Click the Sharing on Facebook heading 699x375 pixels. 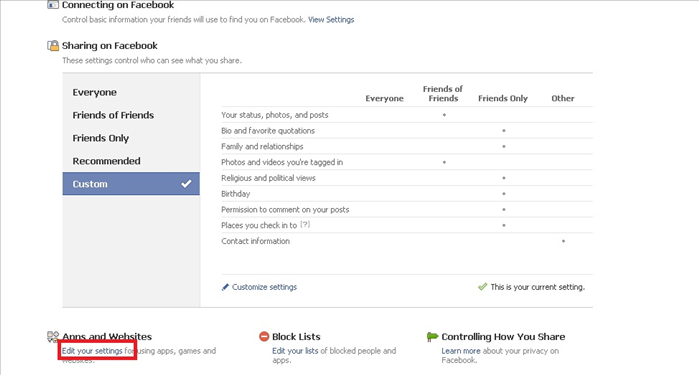110,45
